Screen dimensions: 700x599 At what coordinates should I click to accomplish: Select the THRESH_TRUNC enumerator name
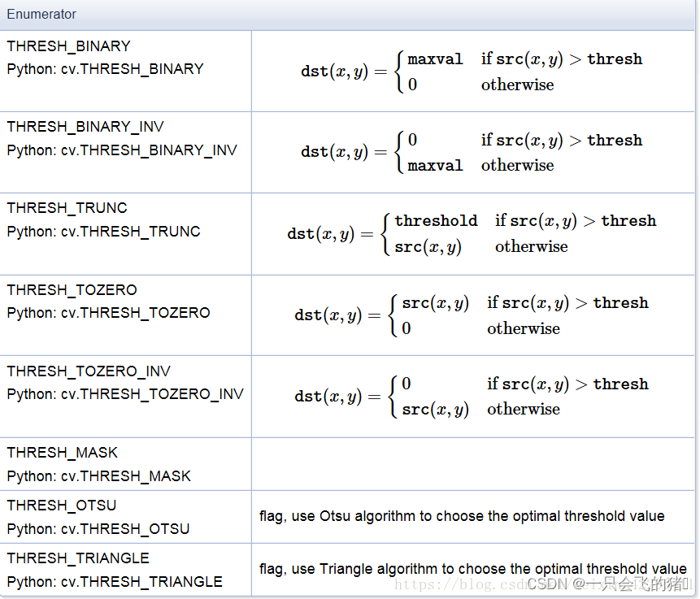tap(67, 208)
